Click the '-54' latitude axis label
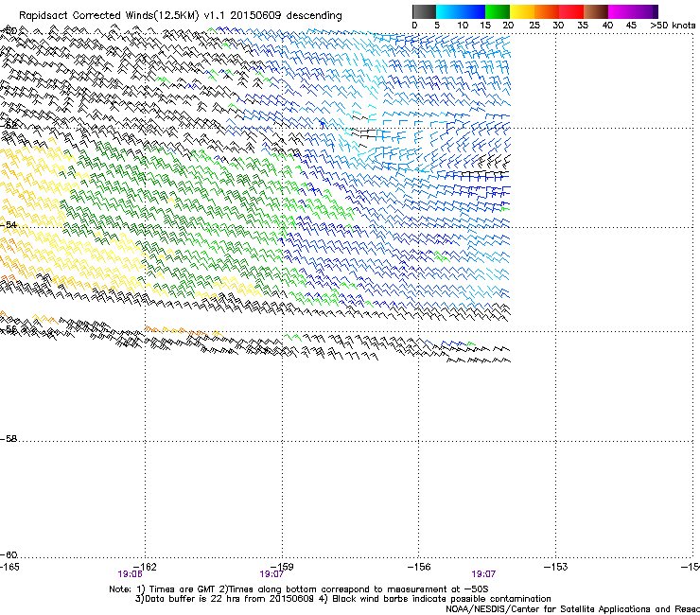700x615 pixels. click(9, 224)
